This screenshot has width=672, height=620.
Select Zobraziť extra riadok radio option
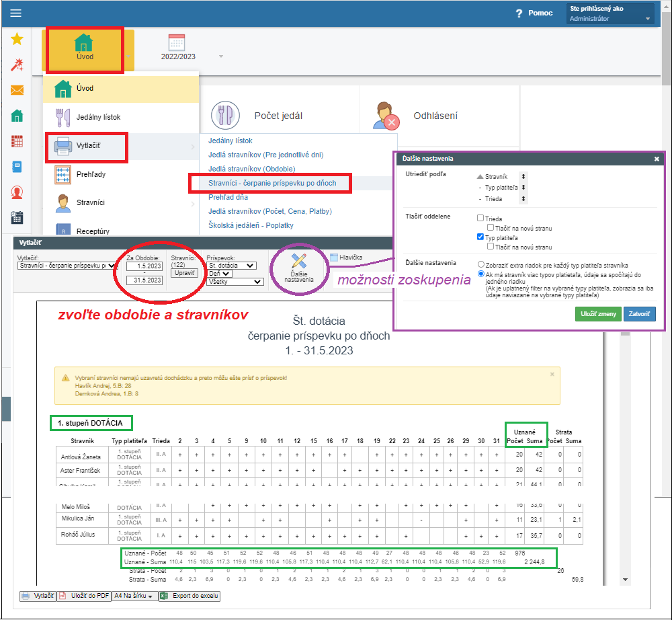click(x=481, y=265)
